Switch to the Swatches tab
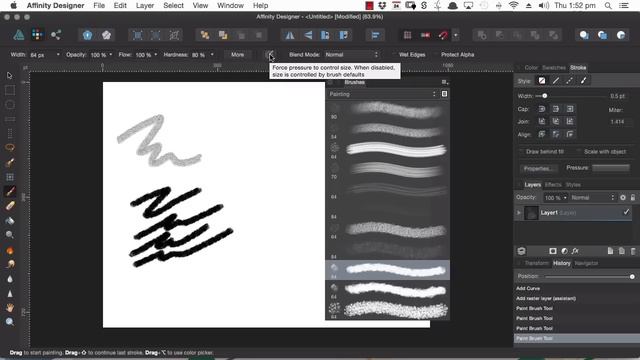640x360 pixels. click(x=554, y=68)
